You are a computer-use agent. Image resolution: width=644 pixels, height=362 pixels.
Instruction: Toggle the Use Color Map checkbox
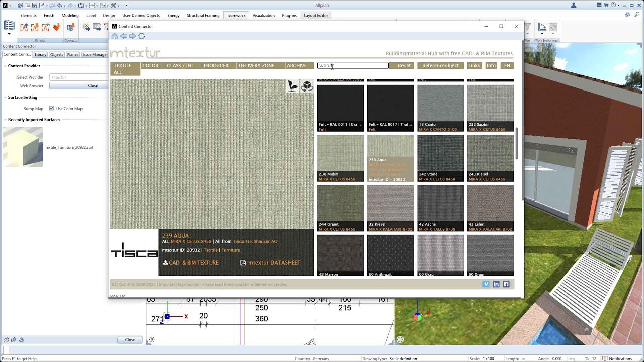[x=51, y=109]
